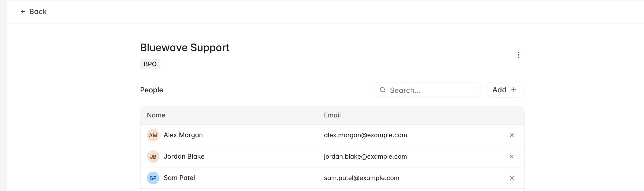Screen dimensions: 644x191
Task: Remove Jordan Blake with the X icon
Action: click(x=511, y=157)
